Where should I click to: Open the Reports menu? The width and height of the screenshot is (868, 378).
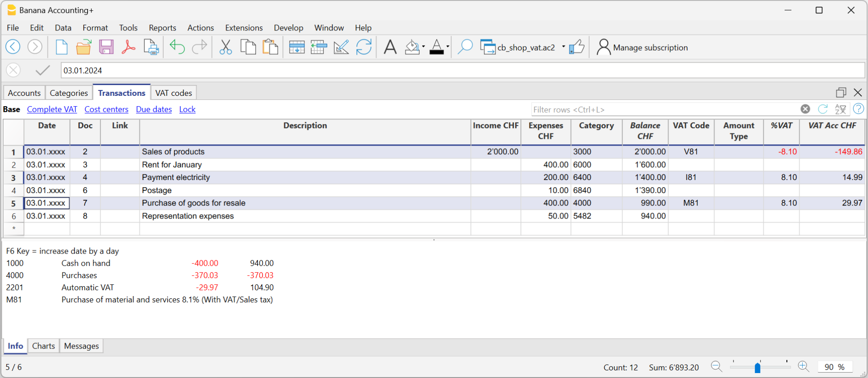[162, 28]
